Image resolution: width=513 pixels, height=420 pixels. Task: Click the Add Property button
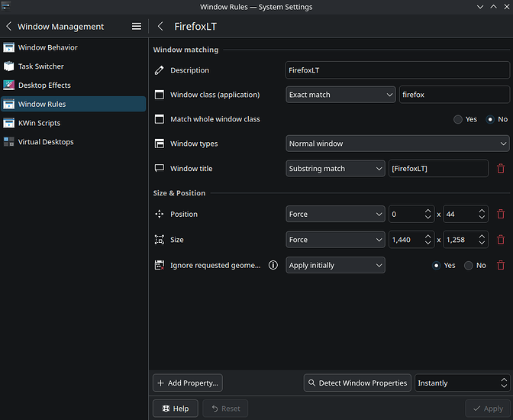(x=188, y=383)
